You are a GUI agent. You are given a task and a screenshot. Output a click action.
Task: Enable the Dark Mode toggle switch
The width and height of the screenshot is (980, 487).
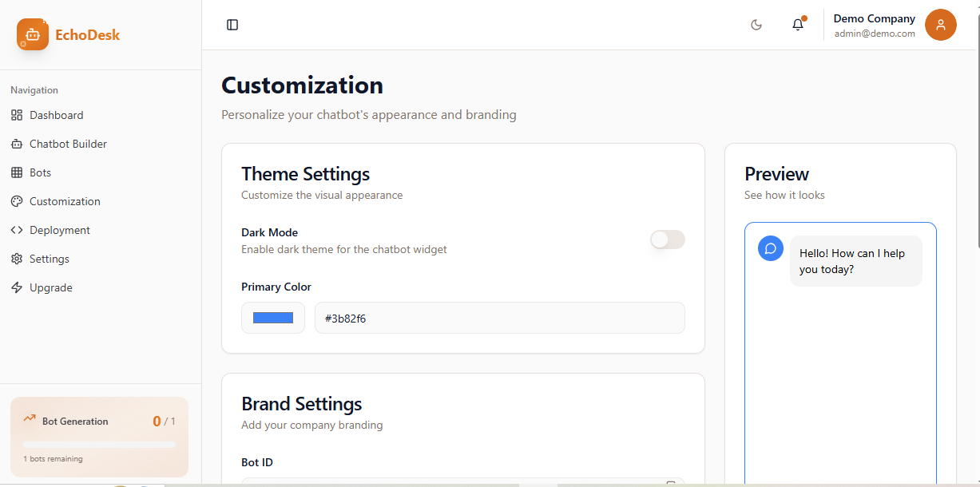[667, 240]
